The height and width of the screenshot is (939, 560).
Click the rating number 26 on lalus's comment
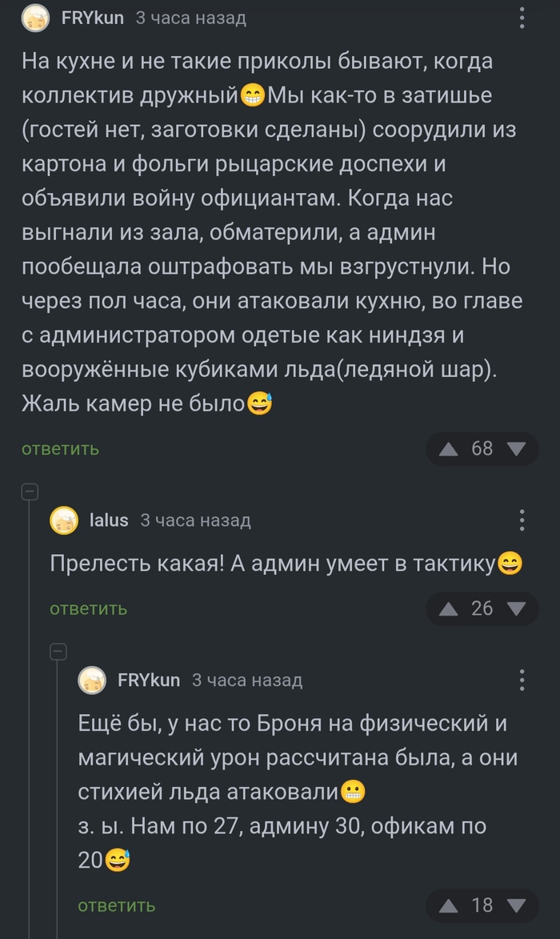pyautogui.click(x=482, y=608)
